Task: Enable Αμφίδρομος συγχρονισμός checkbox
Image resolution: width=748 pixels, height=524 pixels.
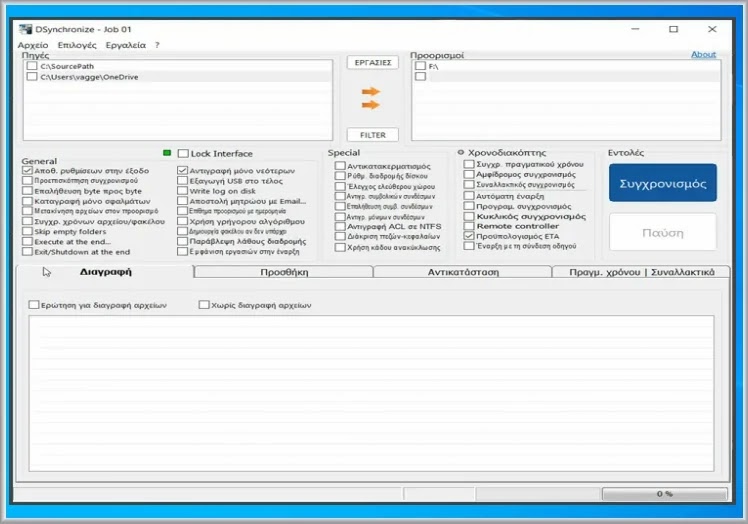Action: (x=469, y=174)
